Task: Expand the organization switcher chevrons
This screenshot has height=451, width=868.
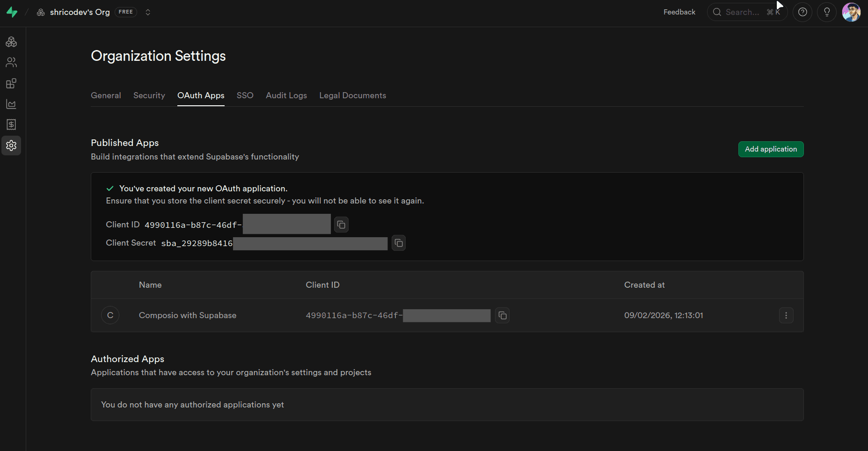Action: [148, 12]
